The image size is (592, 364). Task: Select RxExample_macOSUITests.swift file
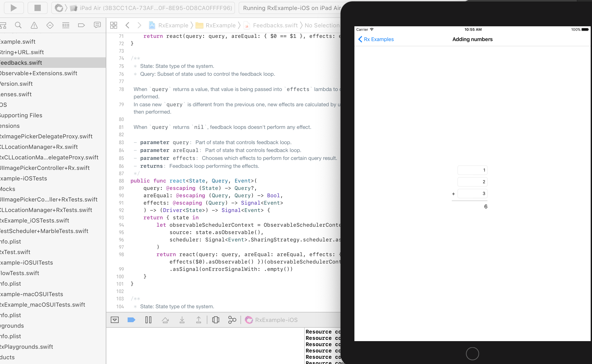43,305
